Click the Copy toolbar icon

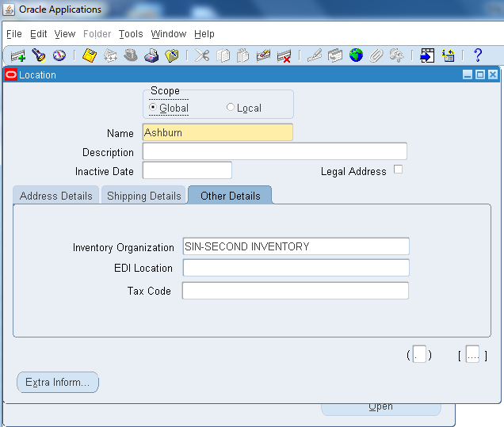(223, 55)
